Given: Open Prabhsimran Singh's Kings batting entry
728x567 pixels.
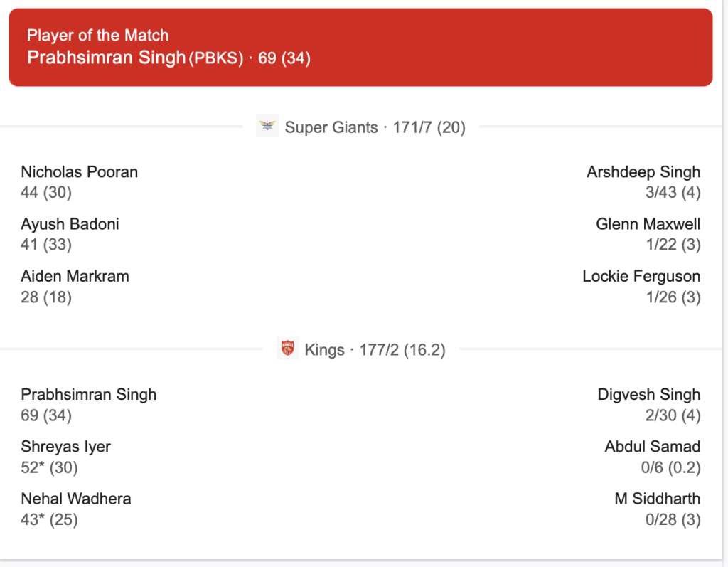Looking at the screenshot, I should tap(88, 395).
